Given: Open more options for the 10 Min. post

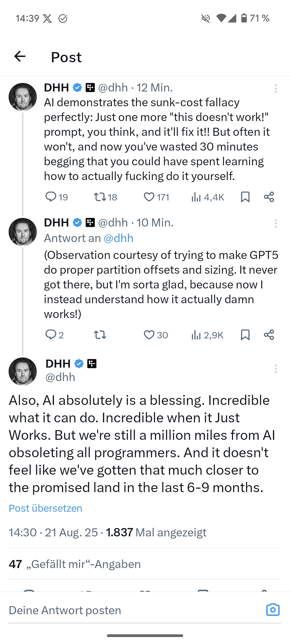Looking at the screenshot, I should point(275,224).
